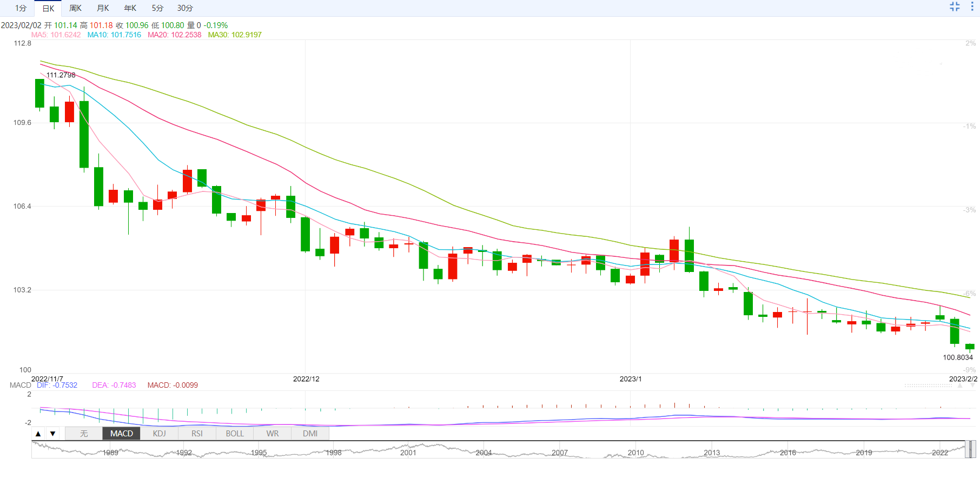Click the up triangle beside indicator tabs
This screenshot has width=980, height=478.
click(38, 434)
